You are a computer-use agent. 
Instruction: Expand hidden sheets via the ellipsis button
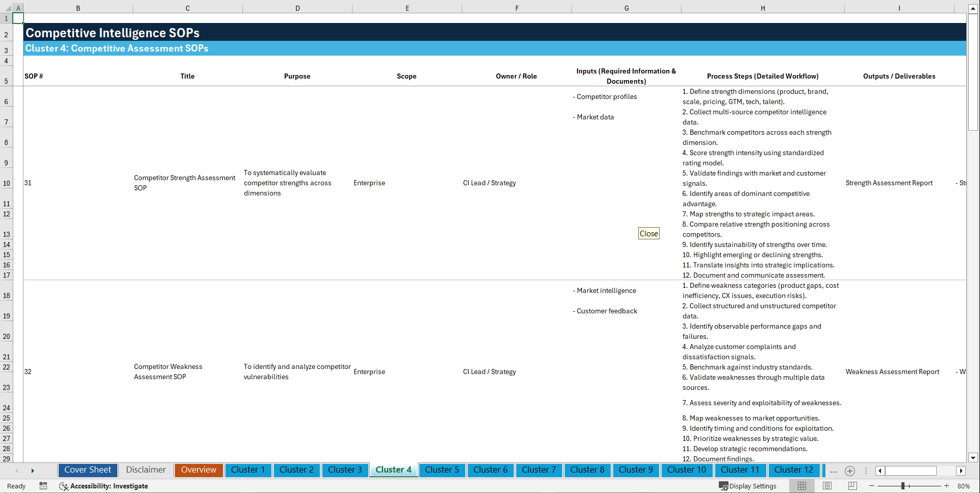tap(834, 471)
